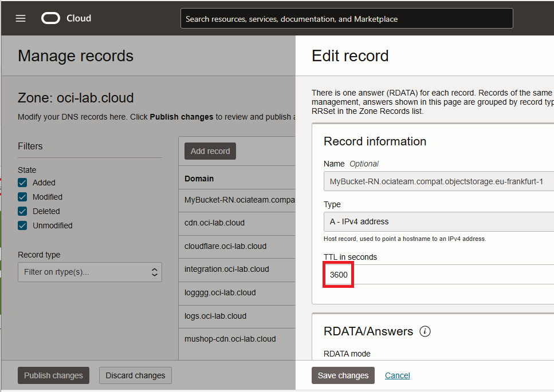Open the Record type filter dropdown
The image size is (554, 392).
tap(90, 272)
